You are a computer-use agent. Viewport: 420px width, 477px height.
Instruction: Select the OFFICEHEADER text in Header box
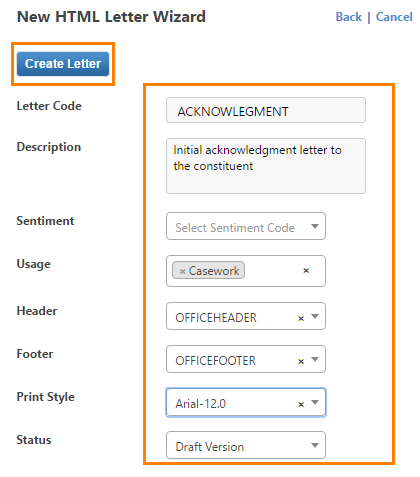[216, 318]
